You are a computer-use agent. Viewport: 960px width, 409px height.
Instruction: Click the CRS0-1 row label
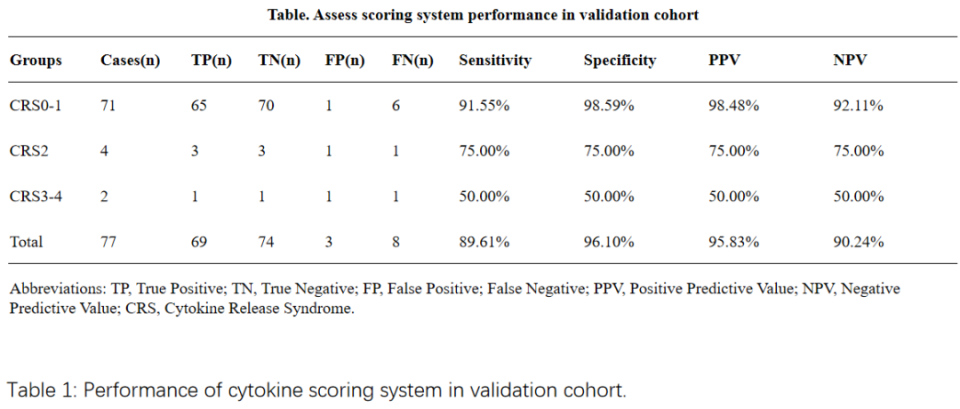[36, 106]
